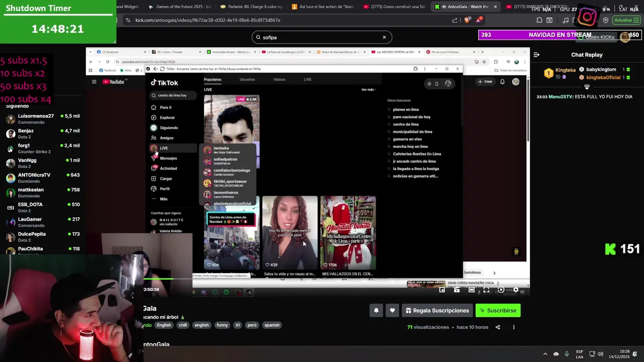
Task: Click babykingtom in chat leaderboard
Action: click(x=601, y=69)
